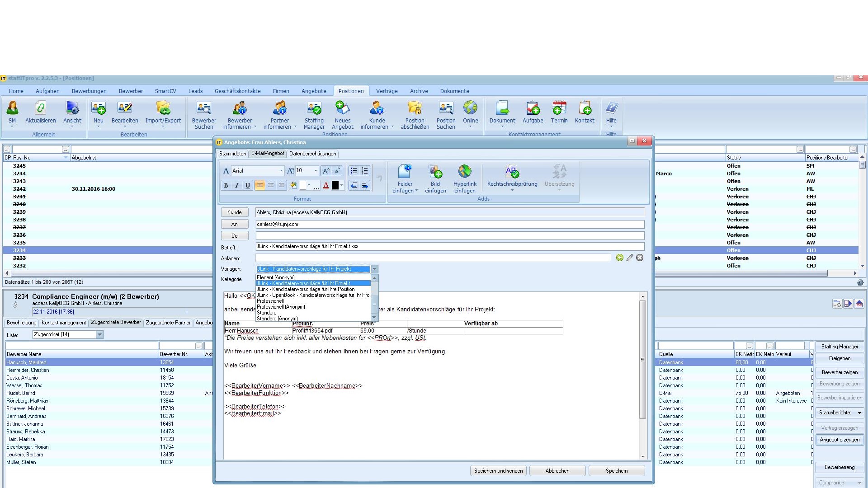Open the Liste Zugeordnet (14) dropdown
Viewport: 868px width, 488px height.
100,334
